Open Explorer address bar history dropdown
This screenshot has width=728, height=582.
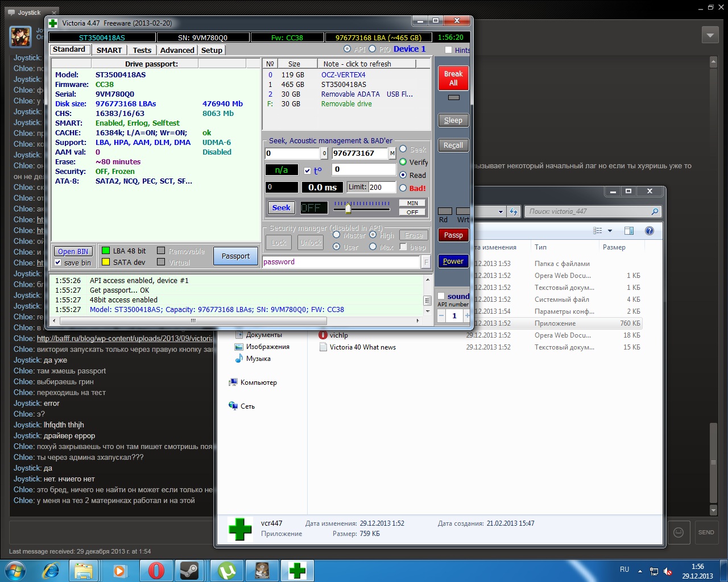click(x=500, y=211)
